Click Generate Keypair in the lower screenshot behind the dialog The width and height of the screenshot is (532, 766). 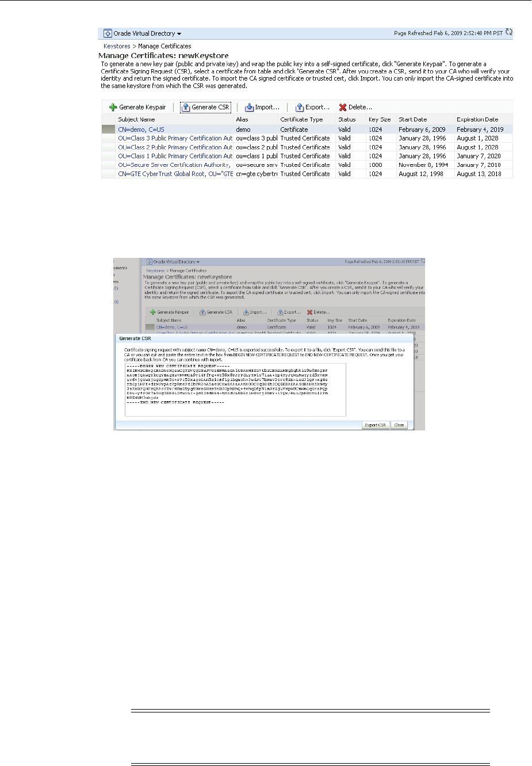170,313
